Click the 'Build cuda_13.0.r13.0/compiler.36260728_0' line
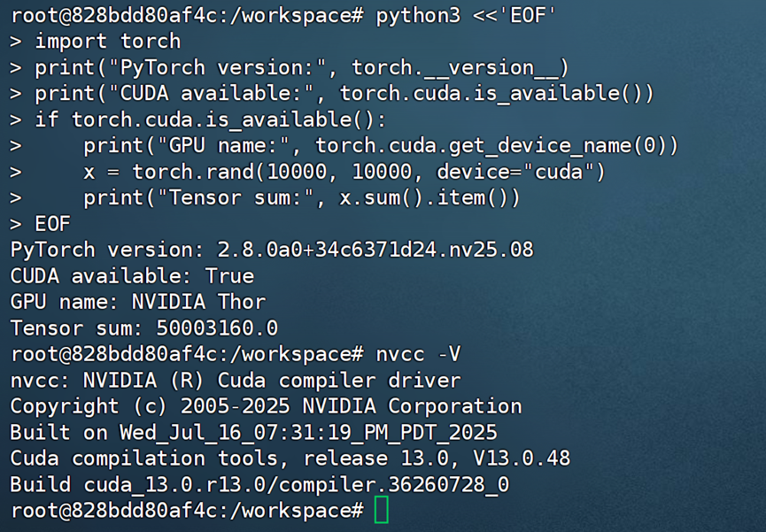This screenshot has width=766, height=532. (x=259, y=485)
